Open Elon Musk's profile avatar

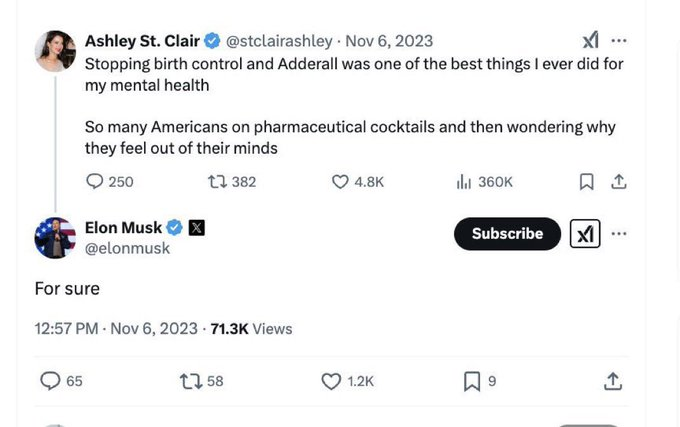55,238
